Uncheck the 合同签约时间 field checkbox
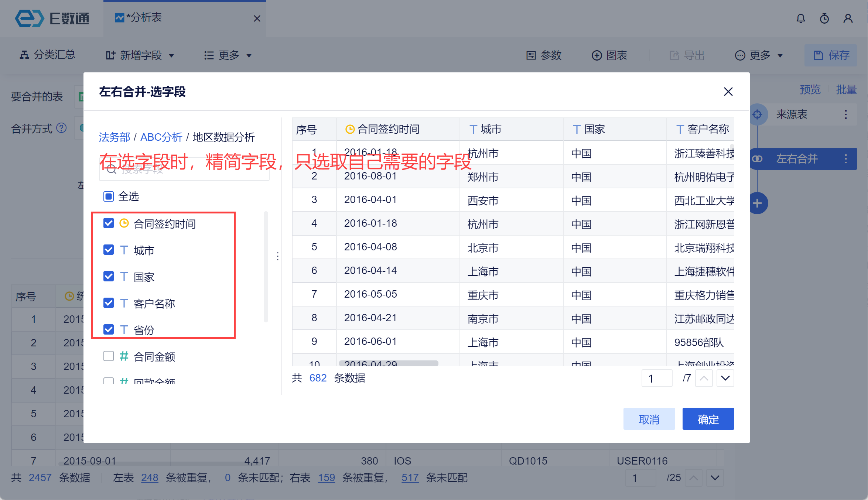This screenshot has width=868, height=500. pyautogui.click(x=109, y=223)
